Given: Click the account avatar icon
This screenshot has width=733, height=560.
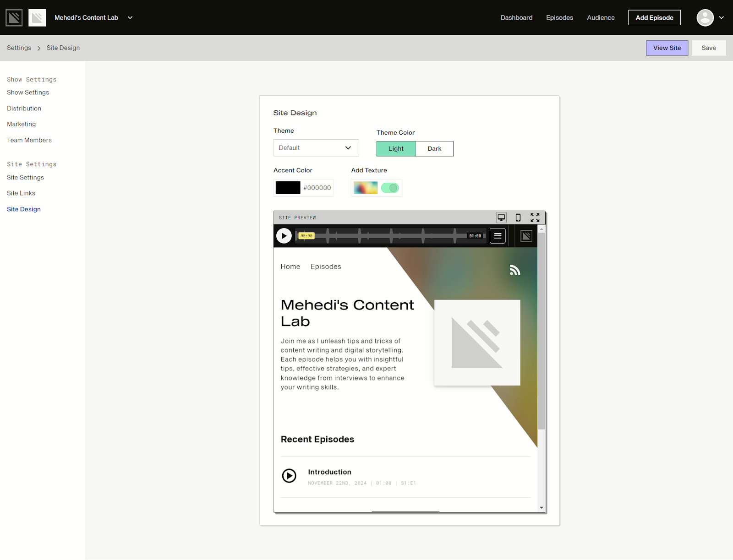Looking at the screenshot, I should click(x=705, y=17).
